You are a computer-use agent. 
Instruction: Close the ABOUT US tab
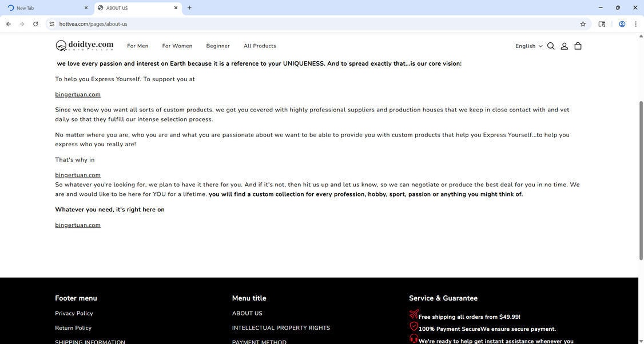(x=176, y=8)
